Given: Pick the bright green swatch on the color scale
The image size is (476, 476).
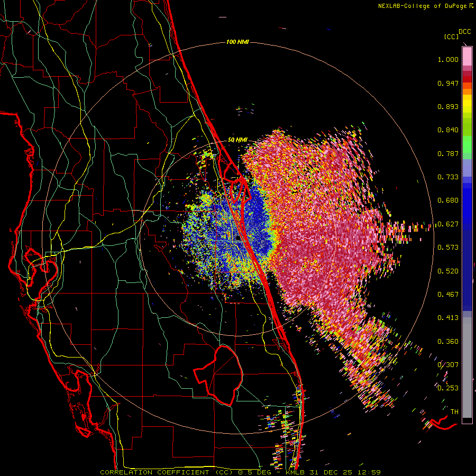Looking at the screenshot, I should tap(467, 143).
